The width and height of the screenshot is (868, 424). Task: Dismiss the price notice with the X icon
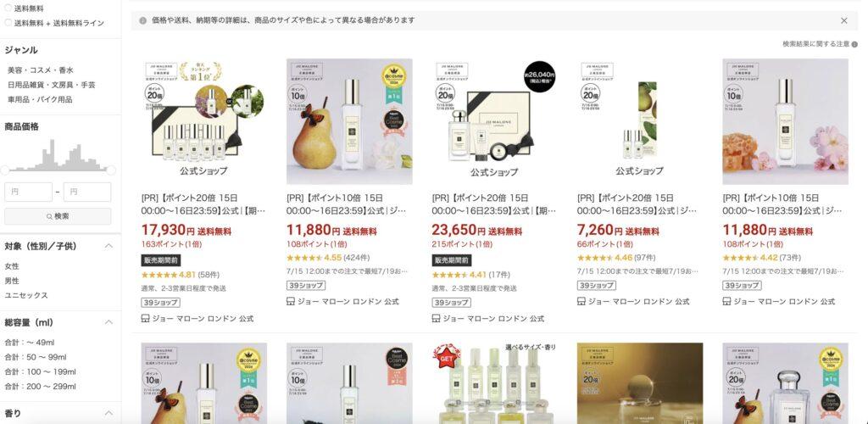tap(843, 20)
